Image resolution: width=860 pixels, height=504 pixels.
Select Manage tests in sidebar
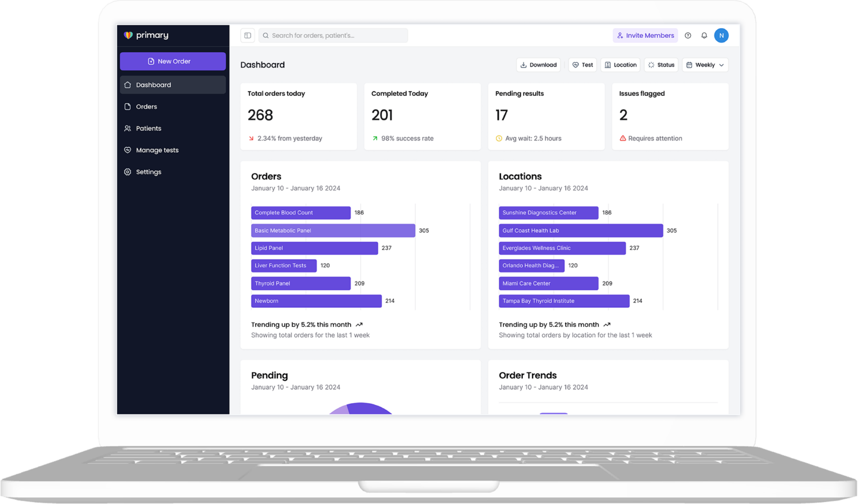coord(157,150)
